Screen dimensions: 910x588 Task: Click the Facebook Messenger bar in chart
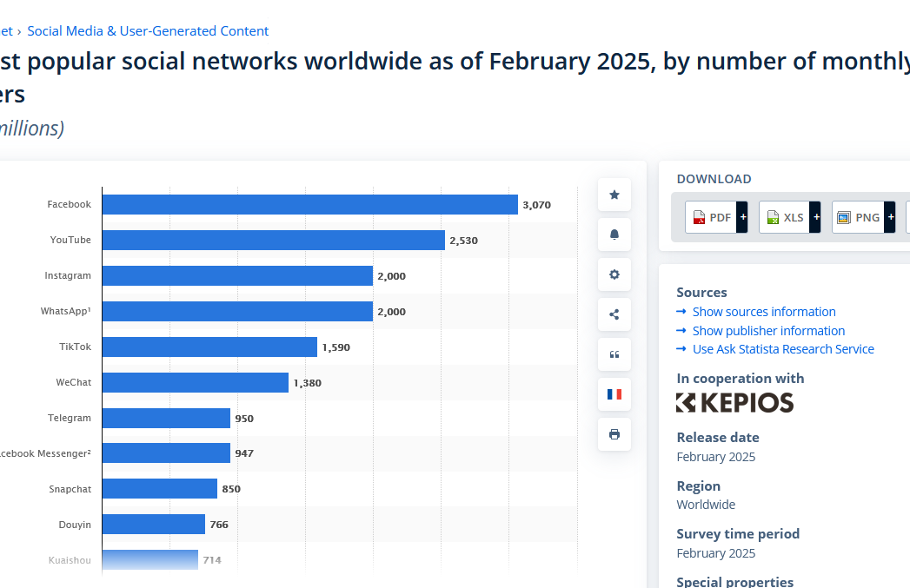(x=167, y=453)
